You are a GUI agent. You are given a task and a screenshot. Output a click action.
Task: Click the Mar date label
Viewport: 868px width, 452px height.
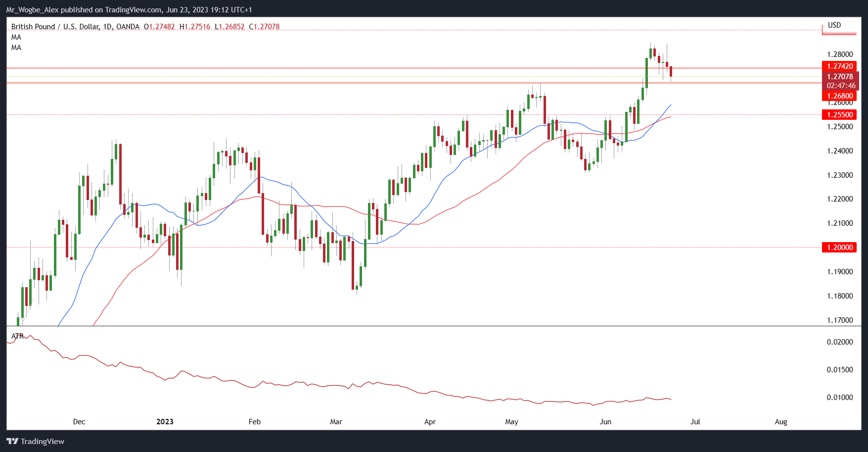(x=336, y=422)
